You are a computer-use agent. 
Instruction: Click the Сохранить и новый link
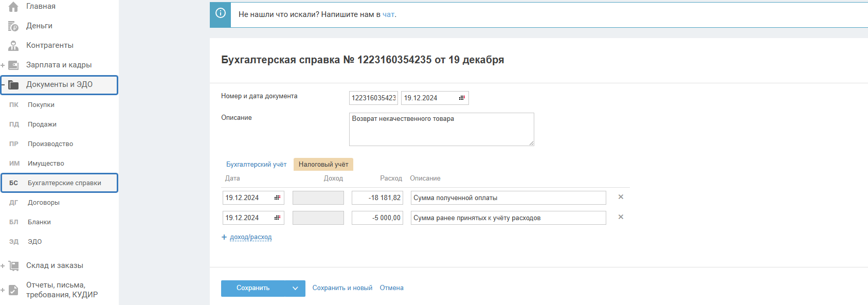point(342,288)
